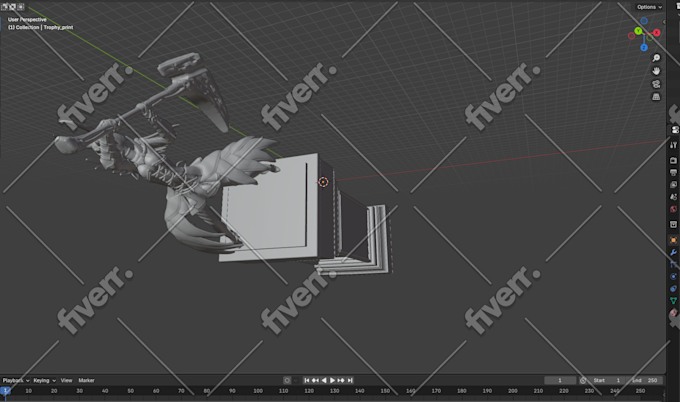680x402 pixels.
Task: Open the Collection properties tab
Action: click(x=673, y=224)
